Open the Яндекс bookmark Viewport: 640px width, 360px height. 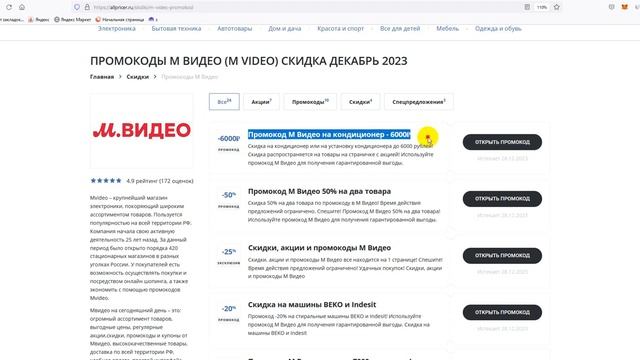click(39, 20)
